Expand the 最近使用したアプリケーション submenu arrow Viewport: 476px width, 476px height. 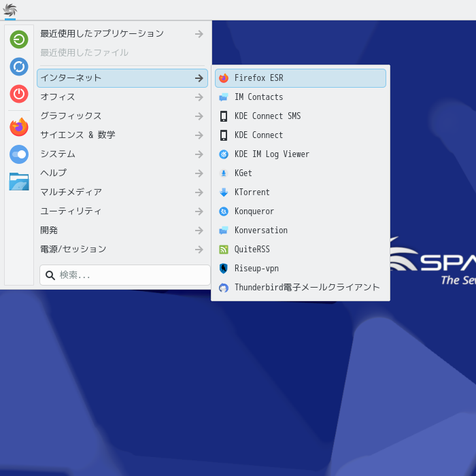click(199, 34)
